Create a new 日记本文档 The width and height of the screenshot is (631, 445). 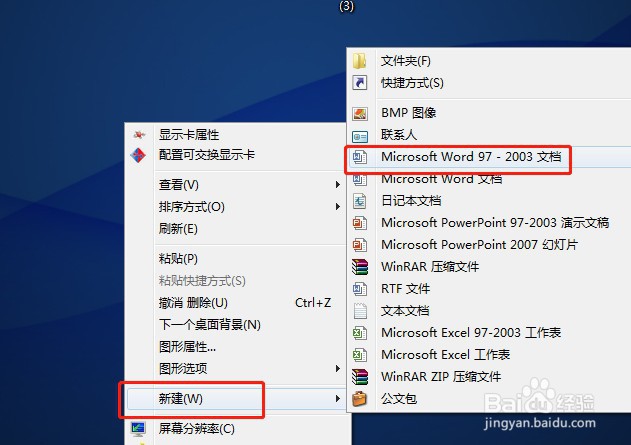[411, 201]
